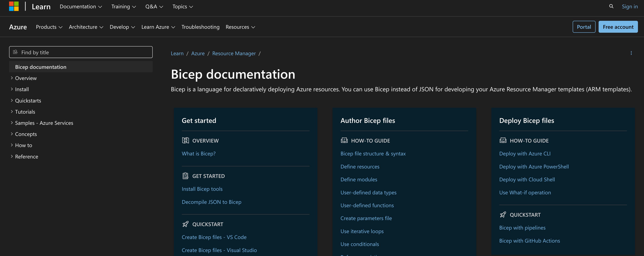Click the Quickstart rocket icon under Deploy Bicep files
The image size is (644, 256).
click(x=503, y=215)
